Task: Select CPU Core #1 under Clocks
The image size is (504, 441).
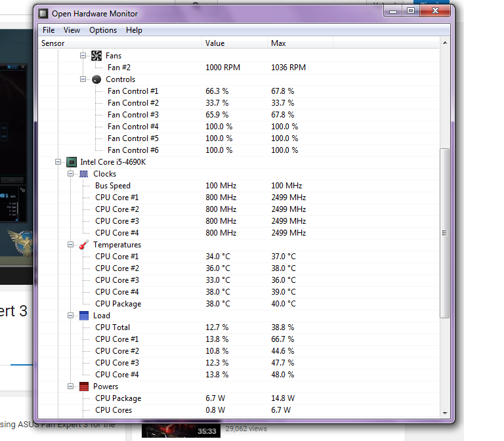Action: [238, 198]
